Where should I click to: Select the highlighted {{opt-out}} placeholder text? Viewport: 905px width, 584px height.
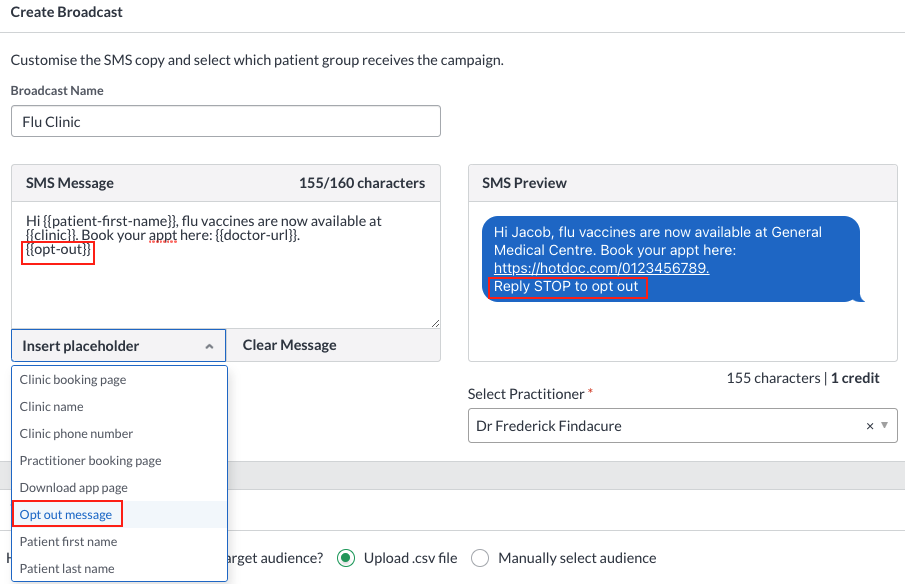57,251
